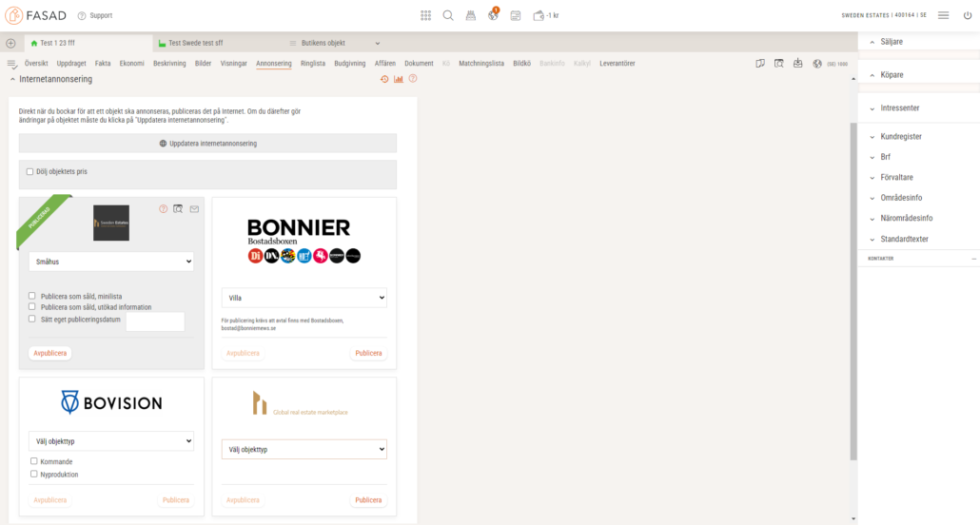Tick the Kommande checkbox under Bovision
Viewport: 980px width, 525px height.
(x=33, y=461)
